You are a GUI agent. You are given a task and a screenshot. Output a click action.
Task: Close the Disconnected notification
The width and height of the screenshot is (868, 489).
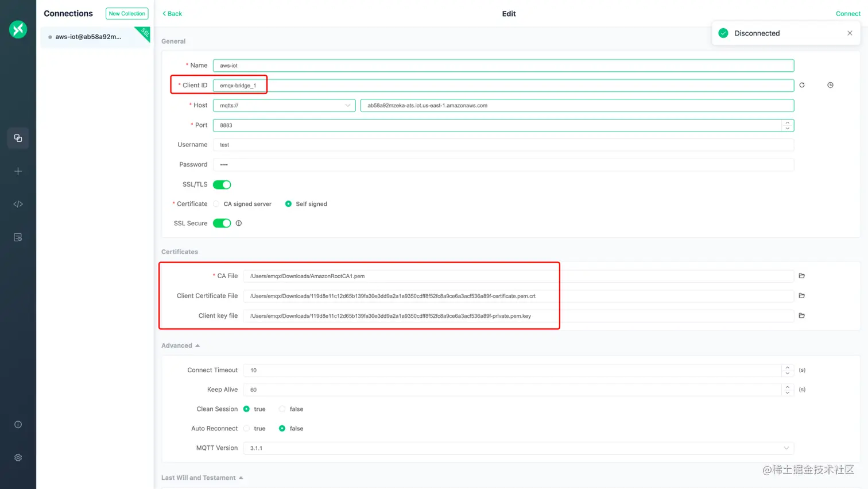[850, 33]
